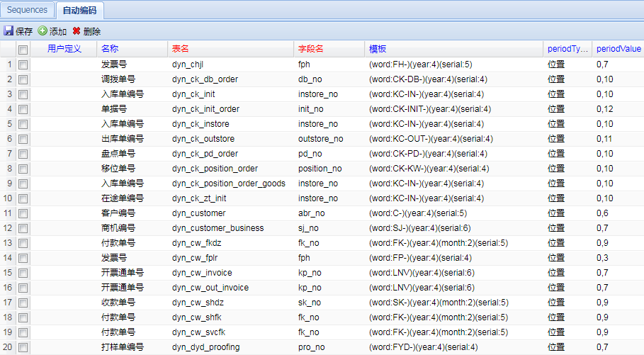Click the green add plus icon
Image resolution: width=644 pixels, height=355 pixels.
[x=43, y=31]
